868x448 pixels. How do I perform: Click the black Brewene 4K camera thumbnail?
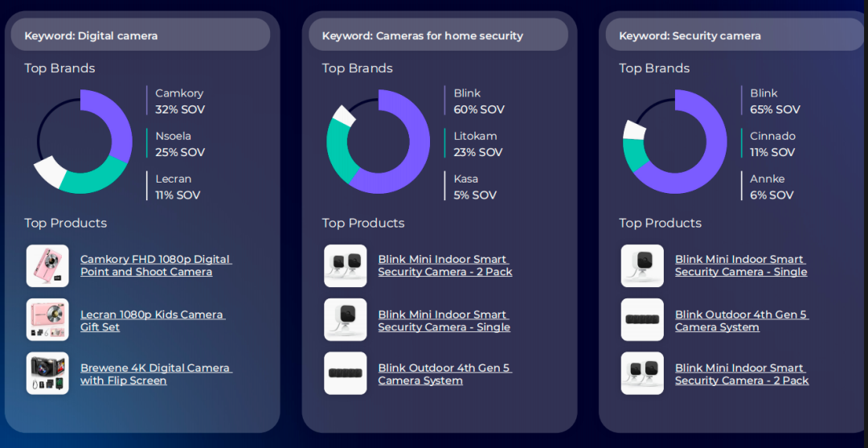coord(47,373)
